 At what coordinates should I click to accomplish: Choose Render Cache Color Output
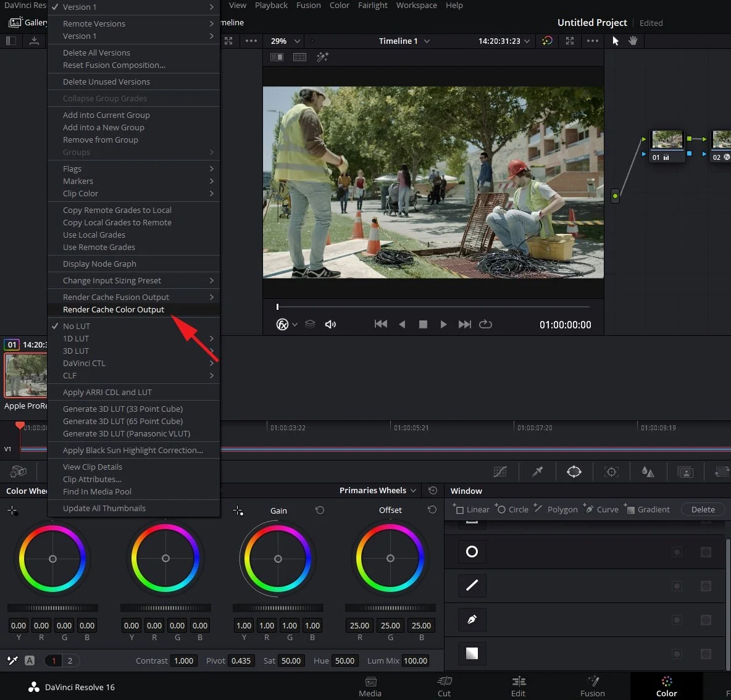114,309
